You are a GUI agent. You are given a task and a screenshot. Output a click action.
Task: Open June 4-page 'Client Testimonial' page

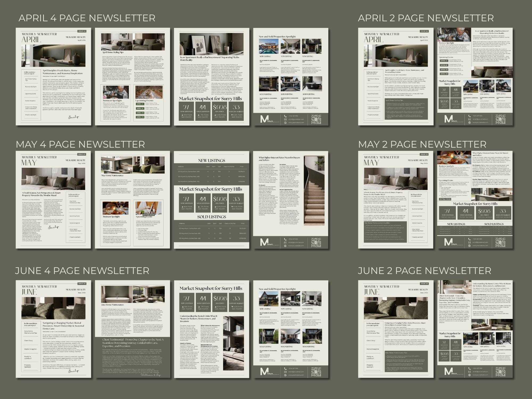(x=132, y=329)
